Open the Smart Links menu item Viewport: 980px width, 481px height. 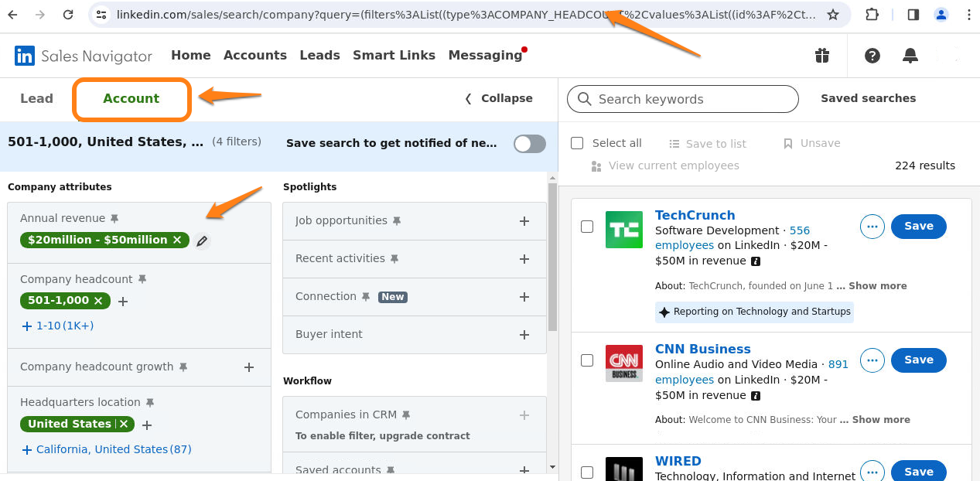tap(394, 56)
